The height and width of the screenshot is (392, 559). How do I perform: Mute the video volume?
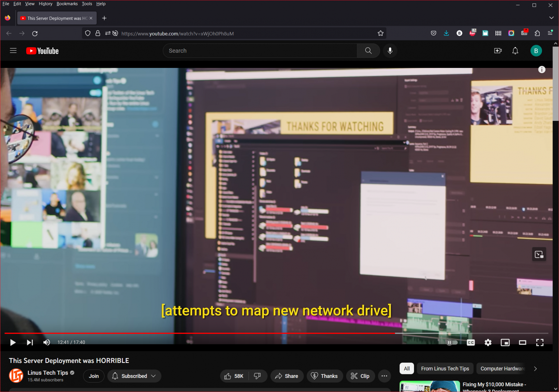47,342
